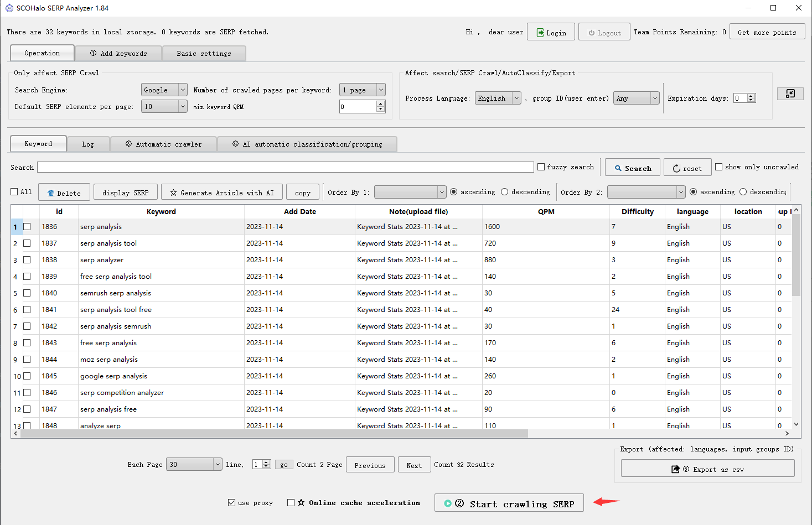Click the display SERP button
812x525 pixels.
tap(126, 193)
